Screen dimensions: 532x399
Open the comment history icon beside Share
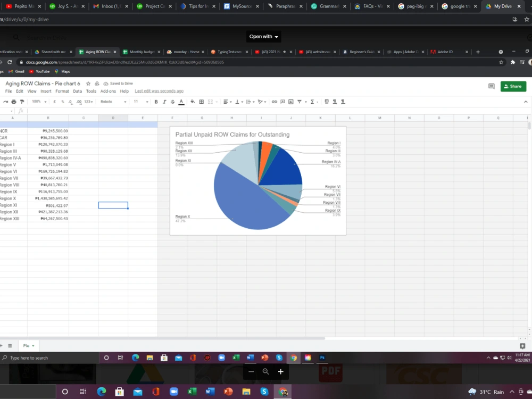(491, 86)
